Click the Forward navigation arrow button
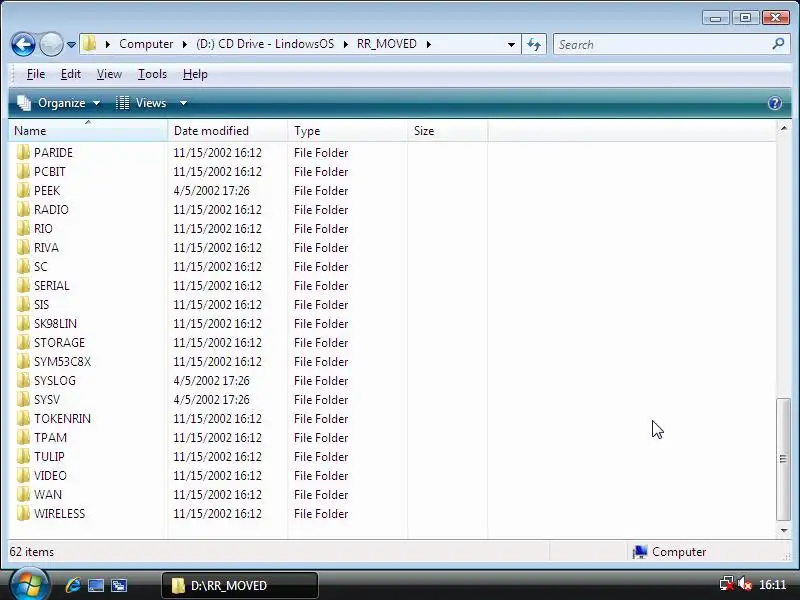Screen dimensions: 800x600 pos(51,44)
